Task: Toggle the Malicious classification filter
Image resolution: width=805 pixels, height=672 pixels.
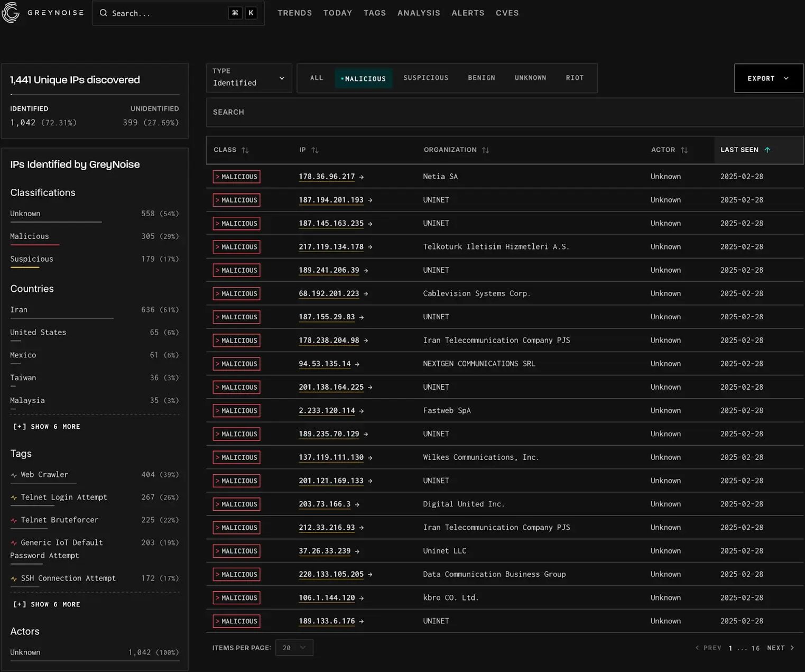Action: pos(364,78)
